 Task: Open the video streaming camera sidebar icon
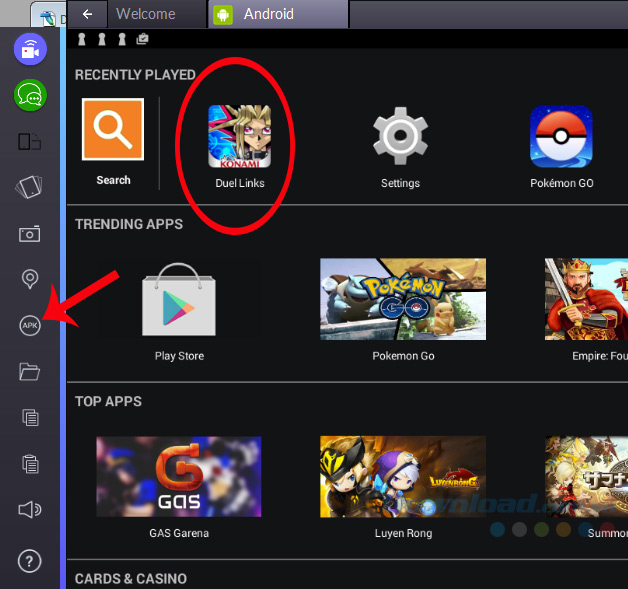[30, 50]
